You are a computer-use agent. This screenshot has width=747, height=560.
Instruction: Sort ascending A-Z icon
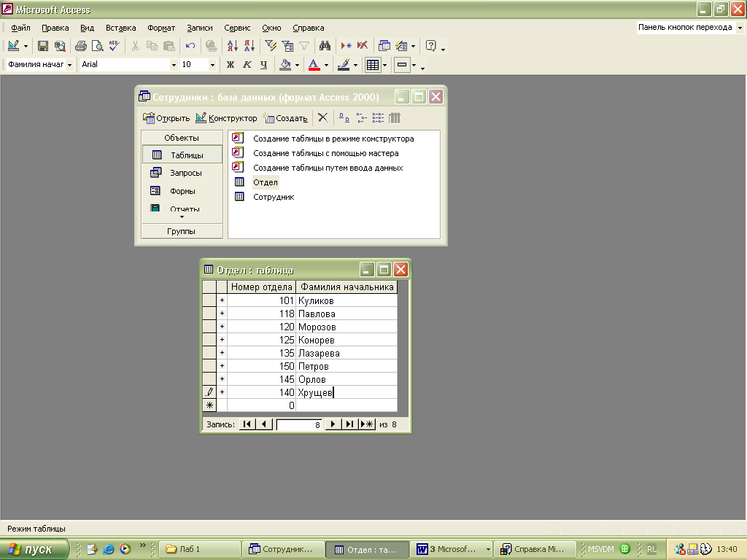(x=233, y=46)
